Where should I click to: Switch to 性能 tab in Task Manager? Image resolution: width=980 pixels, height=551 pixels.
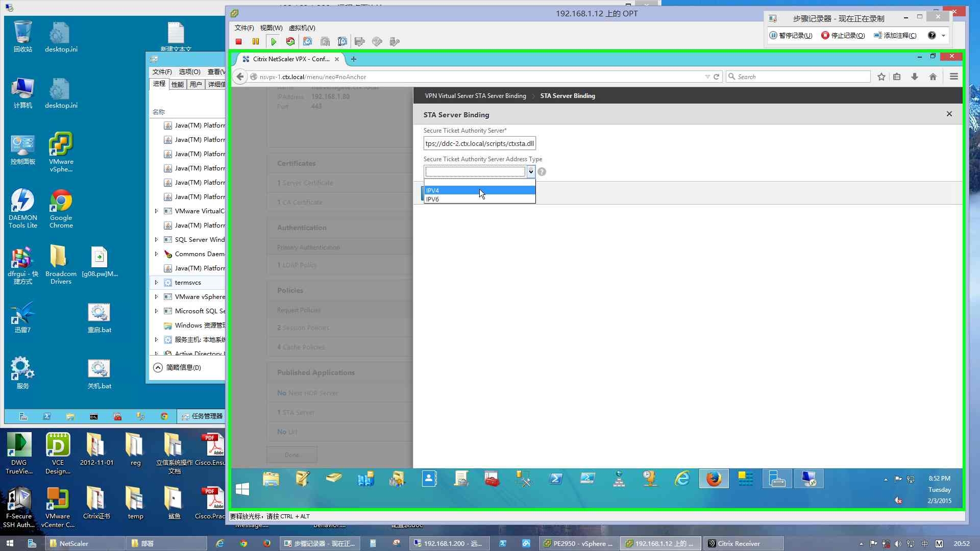click(x=178, y=84)
